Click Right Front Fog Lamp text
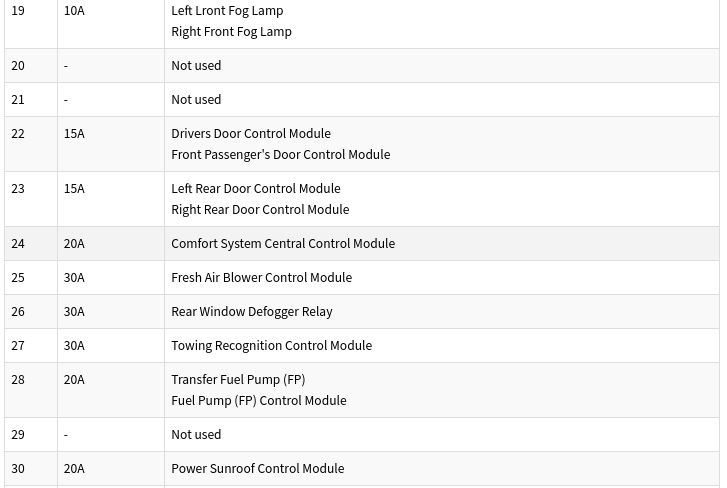Screen dimensions: 727x488 pos(231,32)
